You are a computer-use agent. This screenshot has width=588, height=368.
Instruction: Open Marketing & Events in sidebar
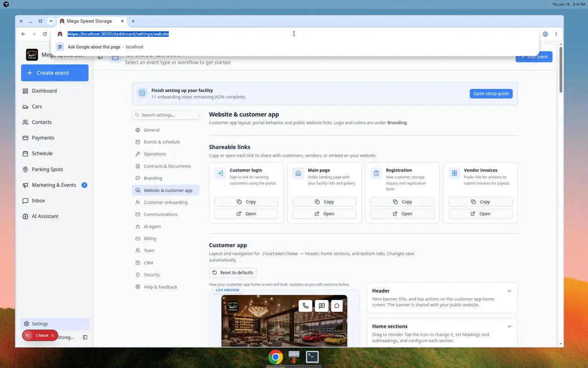pos(55,185)
